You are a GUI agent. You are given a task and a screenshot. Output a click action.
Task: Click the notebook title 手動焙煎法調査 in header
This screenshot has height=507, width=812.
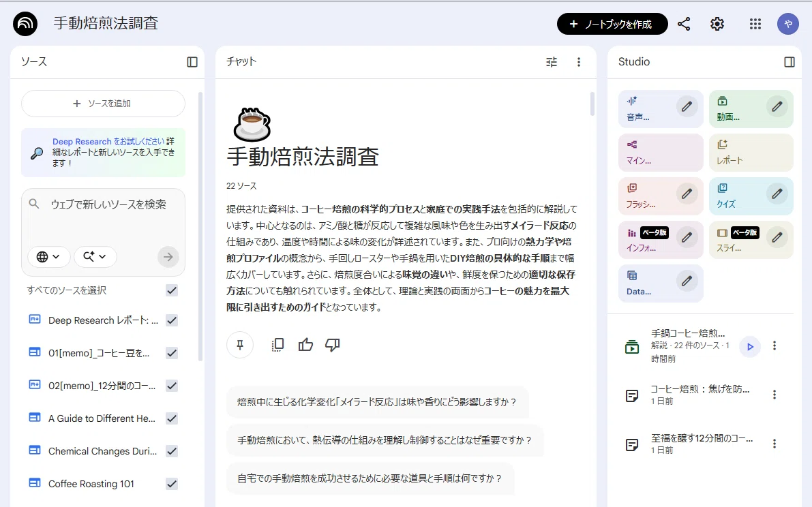[106, 23]
